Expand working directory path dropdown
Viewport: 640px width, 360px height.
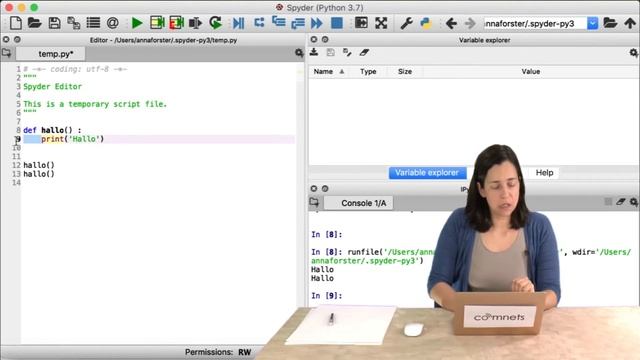(x=593, y=23)
